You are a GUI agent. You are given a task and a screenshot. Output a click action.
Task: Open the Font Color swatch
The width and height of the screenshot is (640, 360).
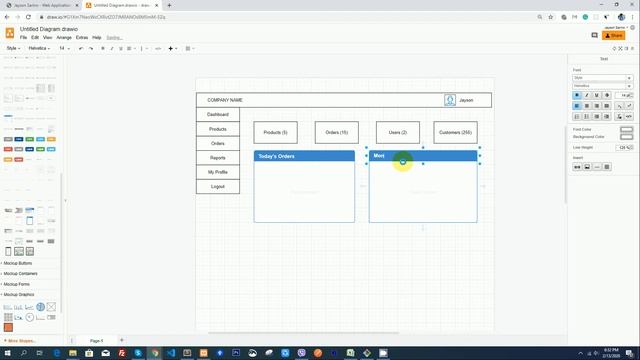(627, 129)
